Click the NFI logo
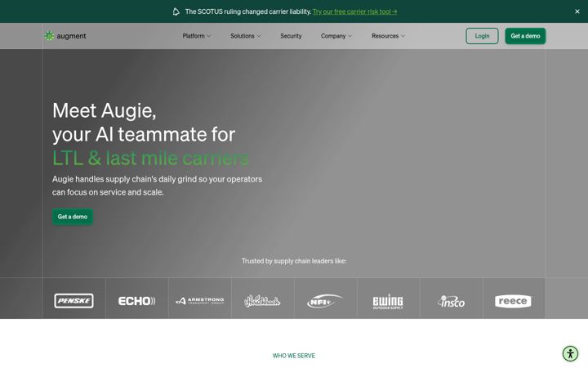Screen dimensions: 588x368 click(x=325, y=301)
